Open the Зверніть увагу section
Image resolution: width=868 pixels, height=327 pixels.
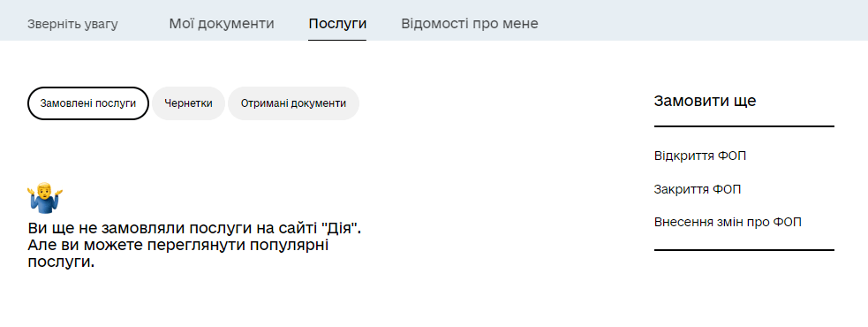[x=72, y=25]
